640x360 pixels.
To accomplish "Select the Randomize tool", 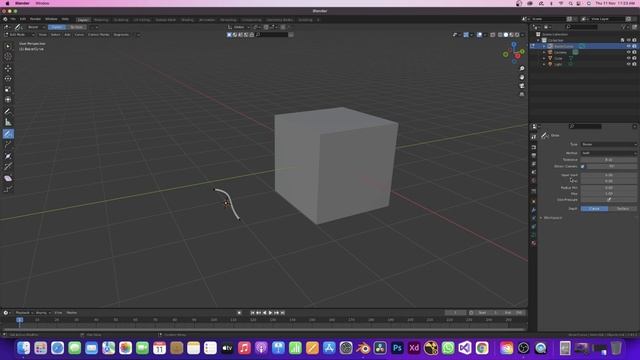I will (x=8, y=189).
